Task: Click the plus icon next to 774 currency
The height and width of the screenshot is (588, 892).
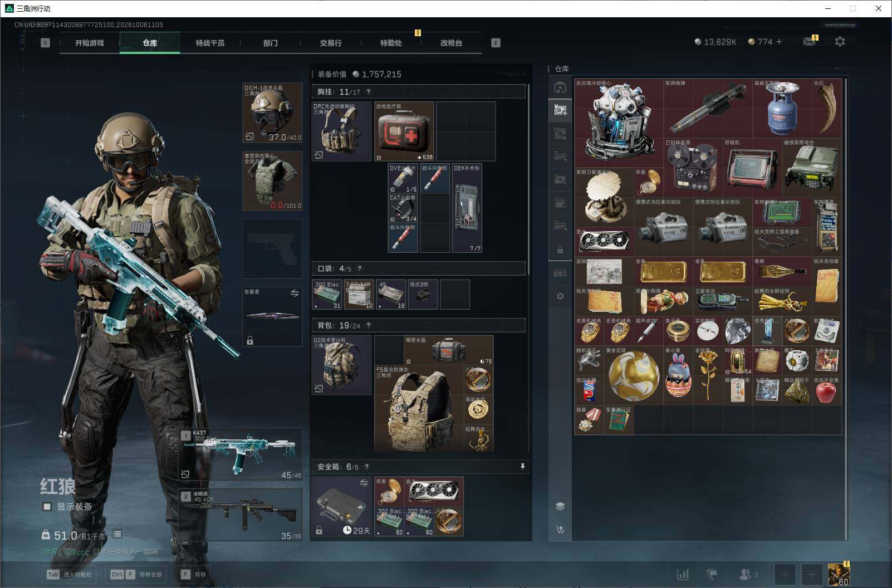Action: 778,42
